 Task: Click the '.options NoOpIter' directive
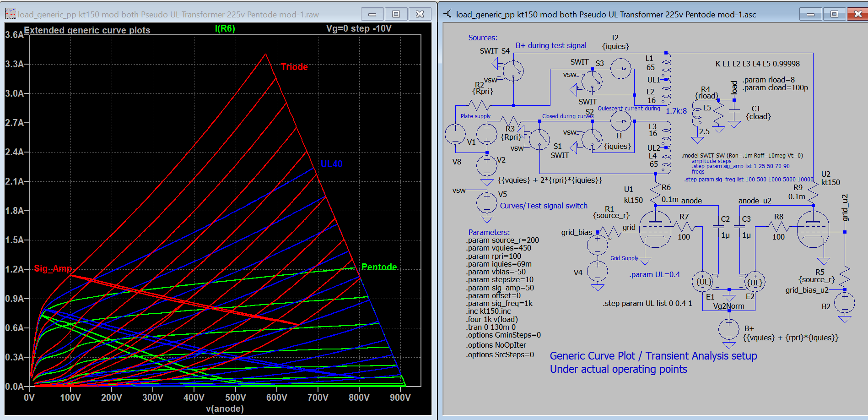tap(496, 345)
